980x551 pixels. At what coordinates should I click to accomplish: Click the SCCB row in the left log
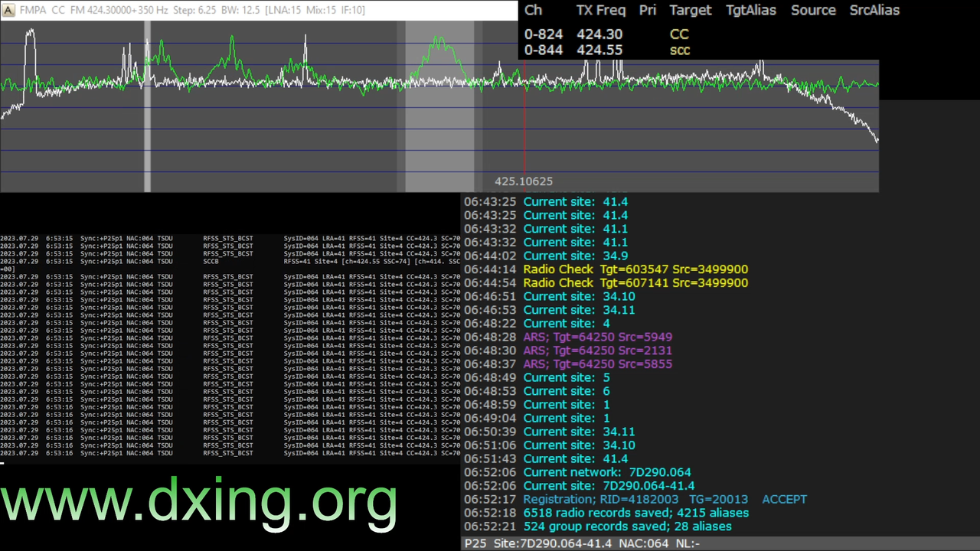coord(230,262)
